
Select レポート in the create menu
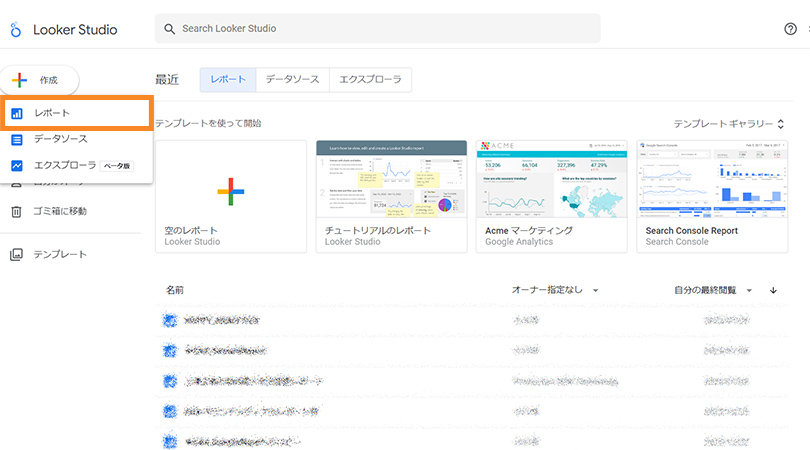tap(76, 113)
